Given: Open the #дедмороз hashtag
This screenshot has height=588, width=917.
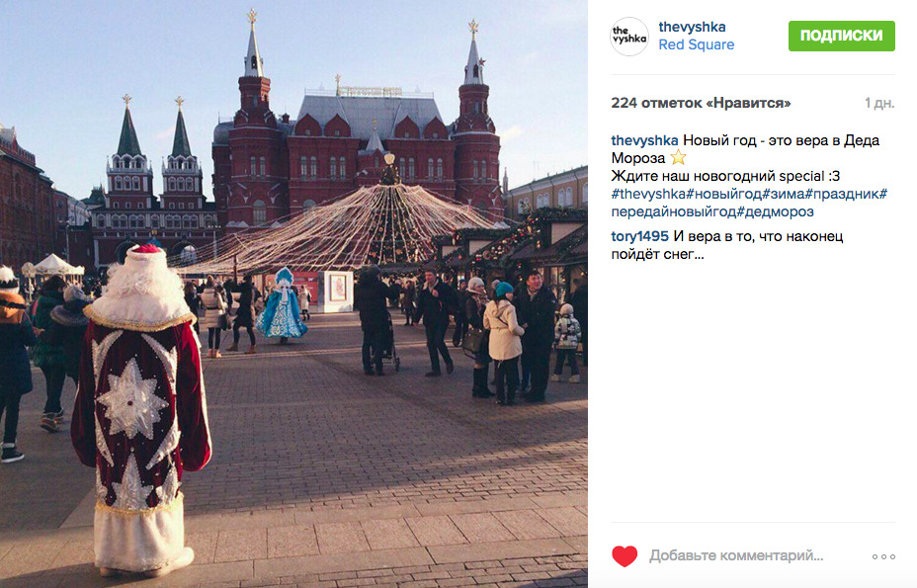Looking at the screenshot, I should [x=775, y=211].
